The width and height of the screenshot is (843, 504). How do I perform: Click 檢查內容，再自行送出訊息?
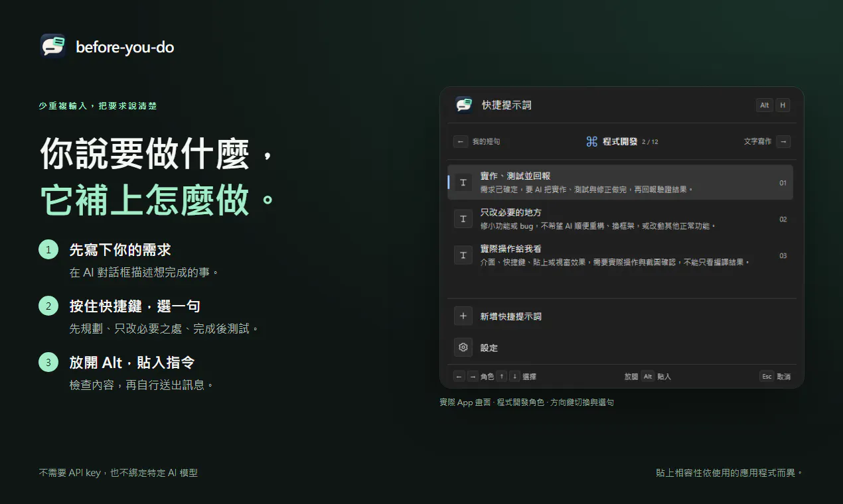point(142,385)
